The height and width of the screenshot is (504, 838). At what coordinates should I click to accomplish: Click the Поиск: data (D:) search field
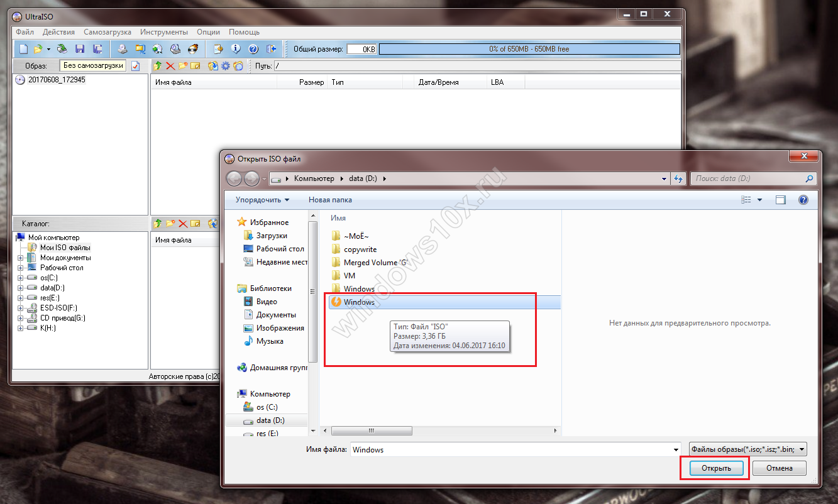753,178
